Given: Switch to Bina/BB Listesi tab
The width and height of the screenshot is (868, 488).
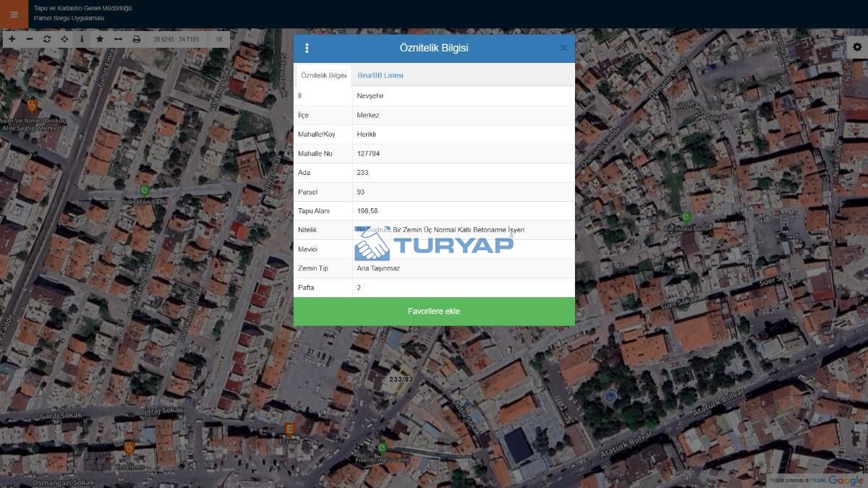Looking at the screenshot, I should click(x=380, y=75).
